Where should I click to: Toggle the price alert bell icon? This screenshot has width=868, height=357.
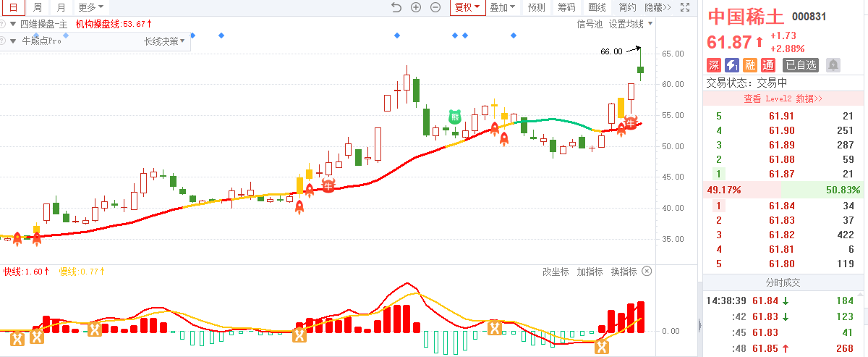(833, 65)
